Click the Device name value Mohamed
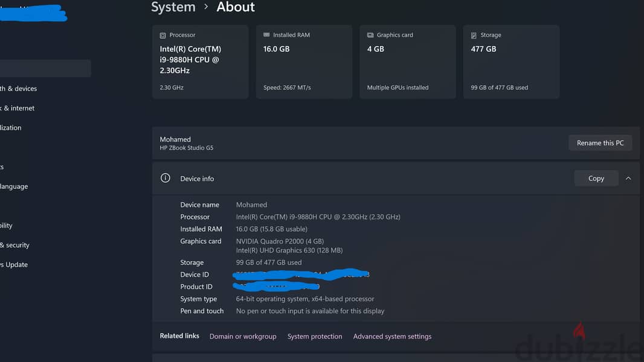This screenshot has width=644, height=362. pyautogui.click(x=251, y=205)
